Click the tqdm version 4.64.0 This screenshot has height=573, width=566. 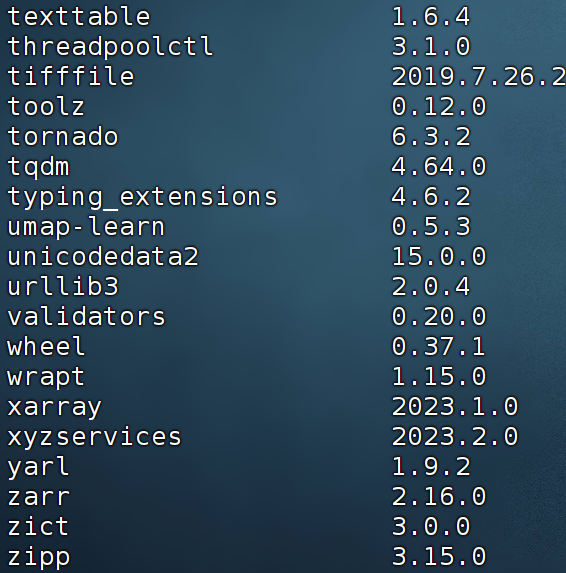click(438, 167)
